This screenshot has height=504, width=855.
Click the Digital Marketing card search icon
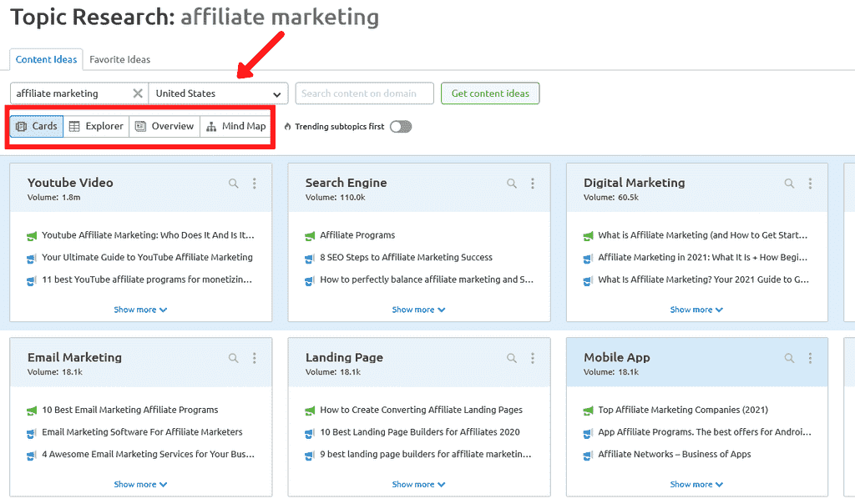click(789, 184)
